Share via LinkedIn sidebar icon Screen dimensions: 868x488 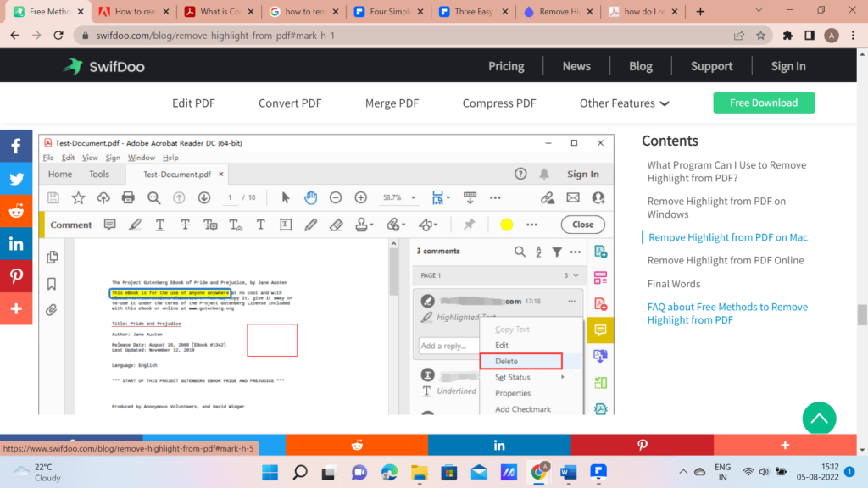(16, 243)
